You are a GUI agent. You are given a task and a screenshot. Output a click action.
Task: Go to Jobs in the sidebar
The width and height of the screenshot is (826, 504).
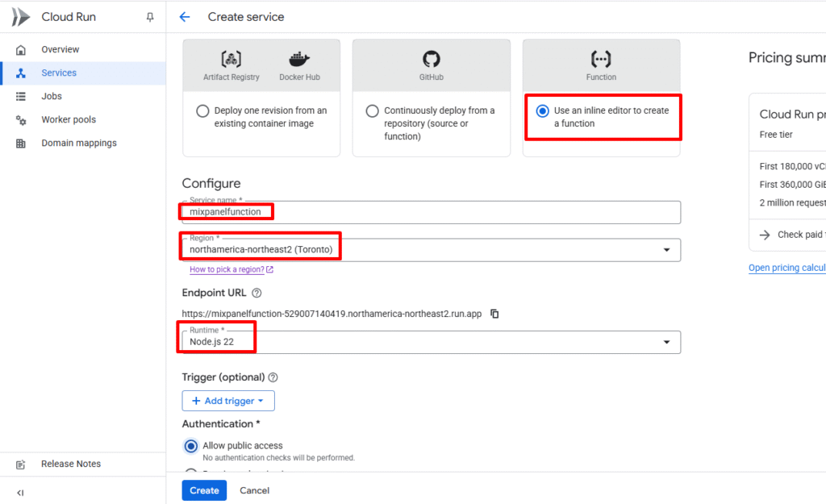pos(52,96)
